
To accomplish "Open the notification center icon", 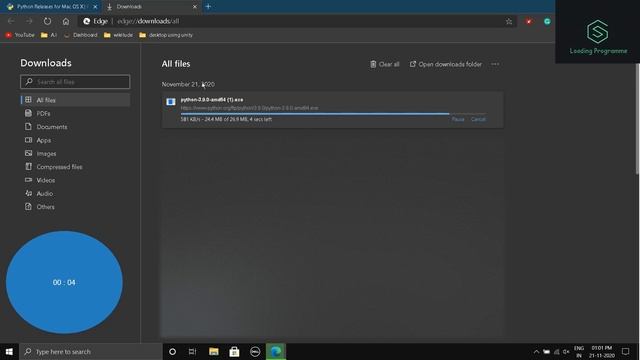I will click(625, 351).
